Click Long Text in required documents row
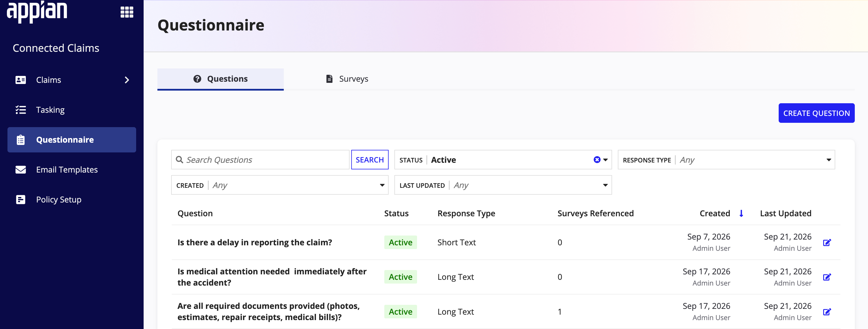This screenshot has width=868, height=329. [456, 311]
